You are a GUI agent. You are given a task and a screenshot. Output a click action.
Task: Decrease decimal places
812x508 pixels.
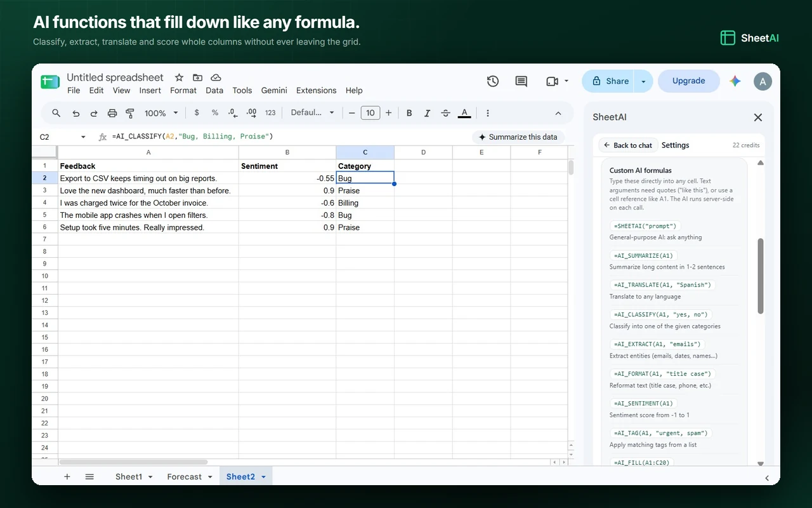(x=233, y=113)
